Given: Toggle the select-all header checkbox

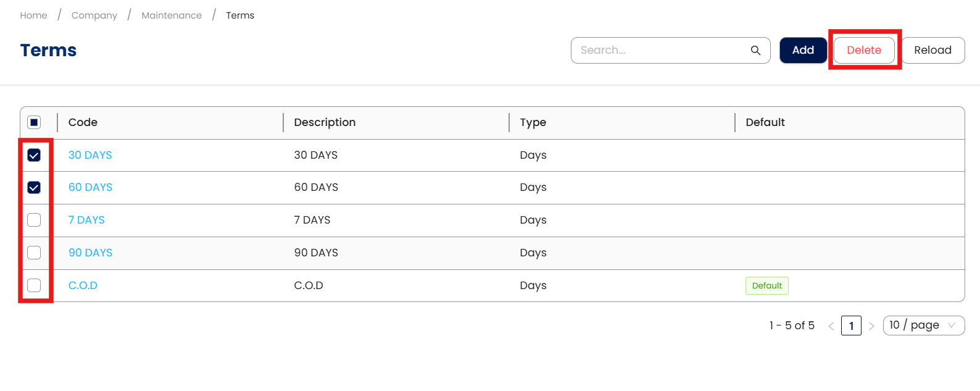Looking at the screenshot, I should [34, 122].
